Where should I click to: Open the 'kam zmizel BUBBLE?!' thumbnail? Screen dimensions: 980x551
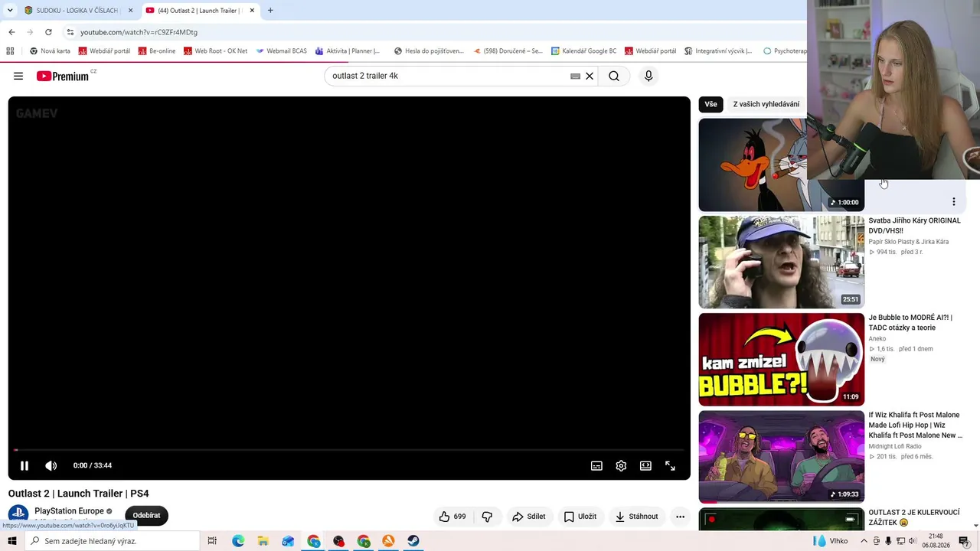tap(782, 360)
